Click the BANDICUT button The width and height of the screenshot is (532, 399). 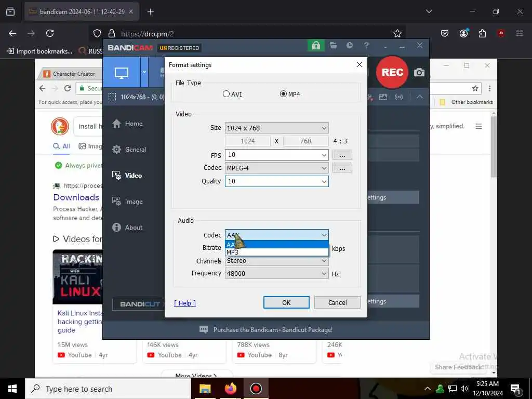pos(138,304)
